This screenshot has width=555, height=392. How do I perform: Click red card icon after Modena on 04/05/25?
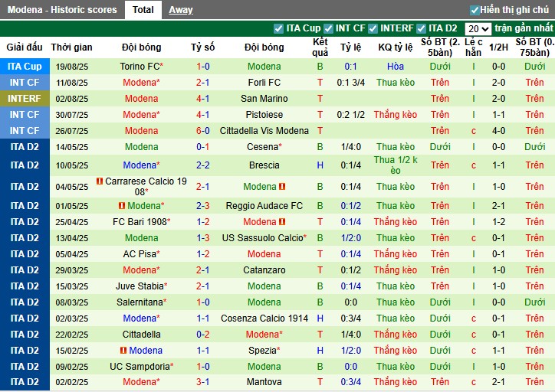283,187
